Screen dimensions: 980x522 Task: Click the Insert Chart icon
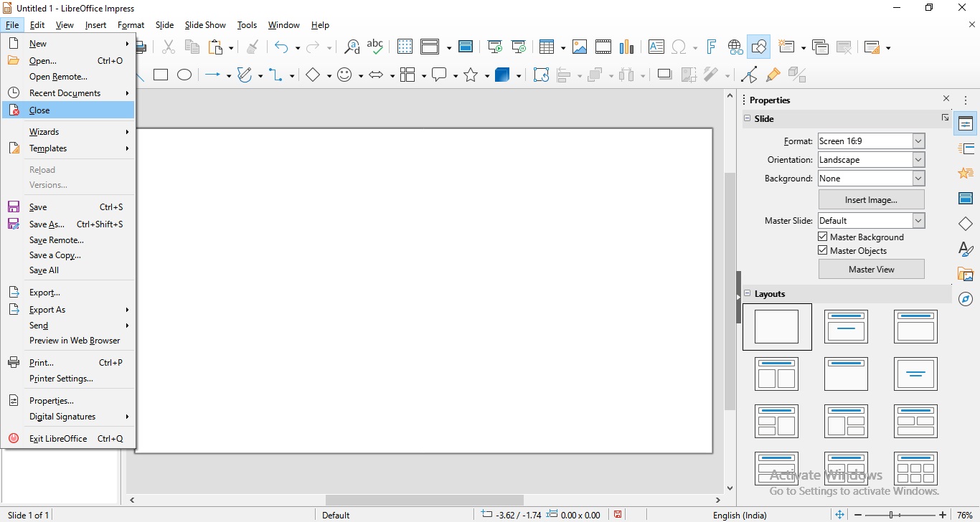coord(627,47)
